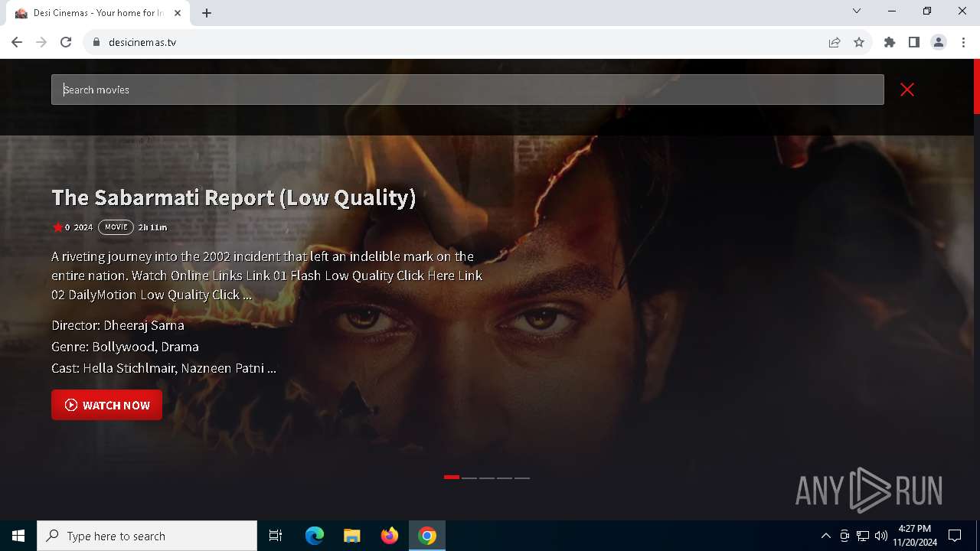Click the MOVIE type badge

point(116,227)
